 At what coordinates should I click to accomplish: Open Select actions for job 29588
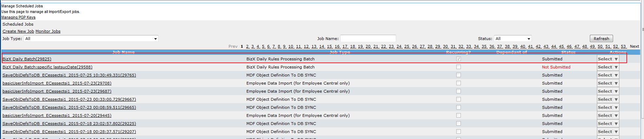(608, 67)
